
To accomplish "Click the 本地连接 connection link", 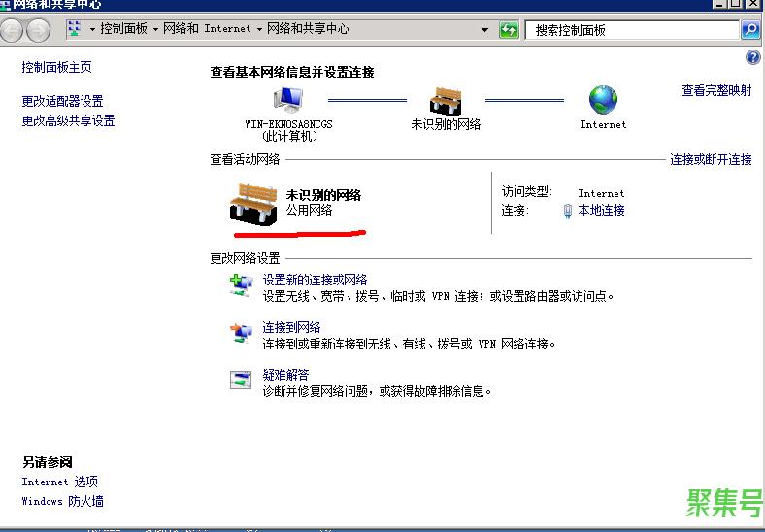I will pyautogui.click(x=601, y=210).
